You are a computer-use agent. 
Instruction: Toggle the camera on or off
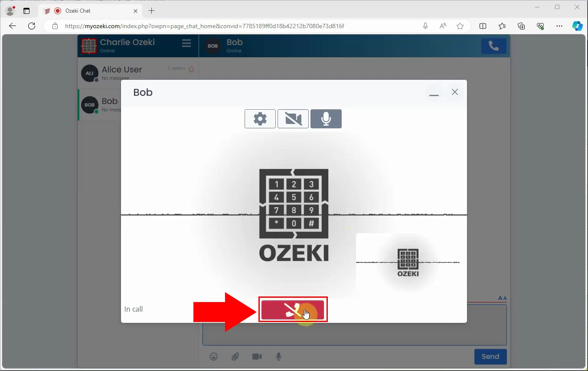(293, 119)
